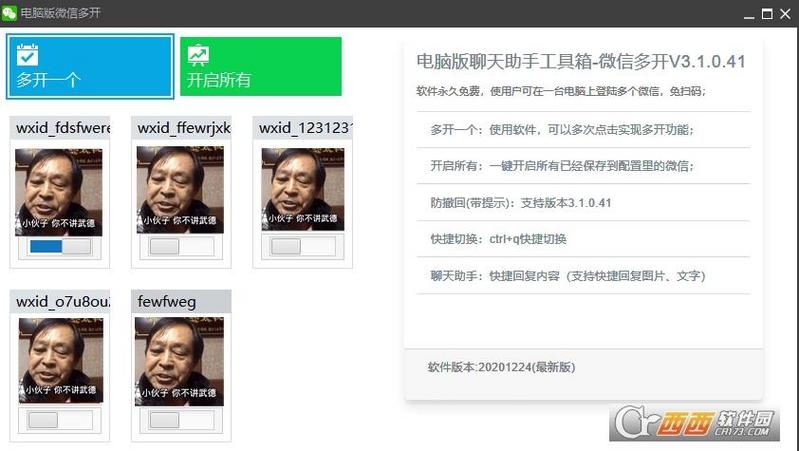Toggle the switch under wxid_fdsfwere account

click(x=60, y=247)
